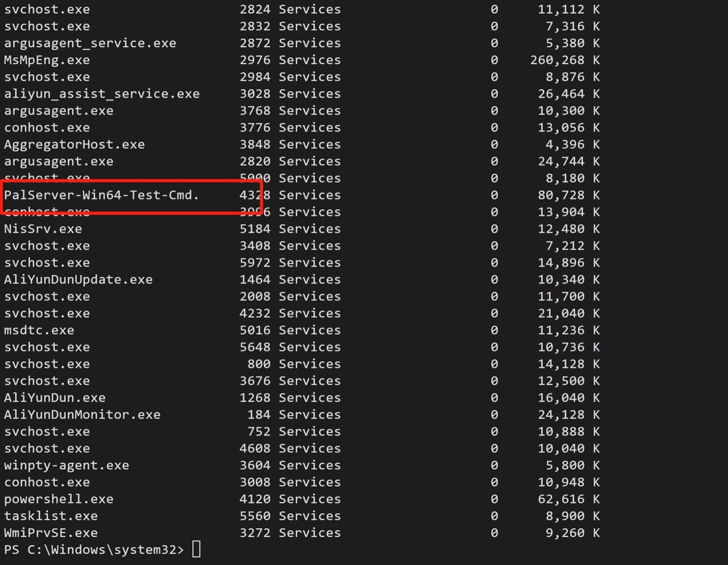The image size is (728, 565).
Task: Select memory value 62,616 K
Action: point(569,499)
